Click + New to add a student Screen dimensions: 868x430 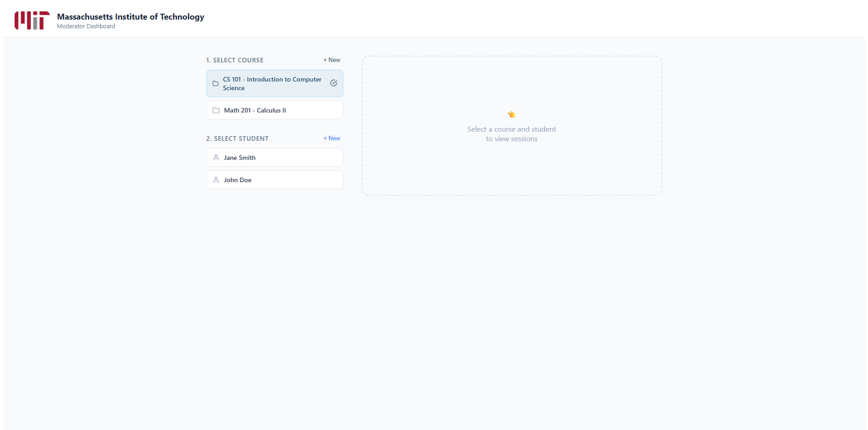point(331,138)
